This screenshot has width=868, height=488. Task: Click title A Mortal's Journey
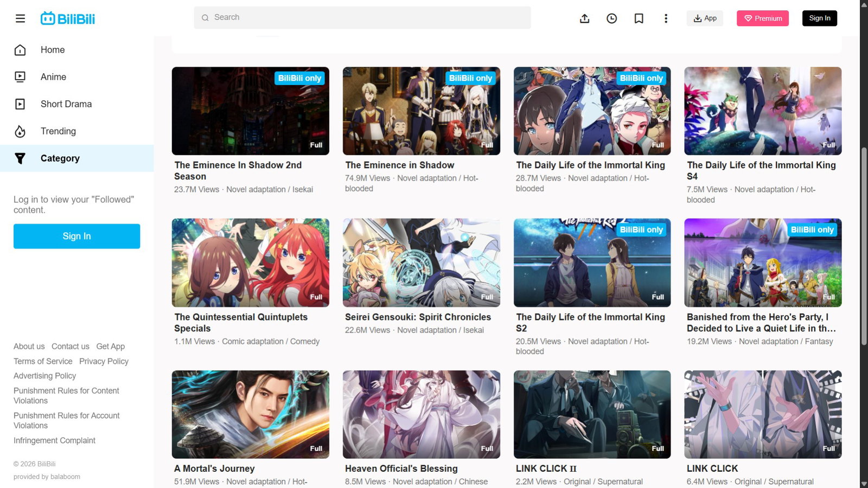click(x=214, y=469)
